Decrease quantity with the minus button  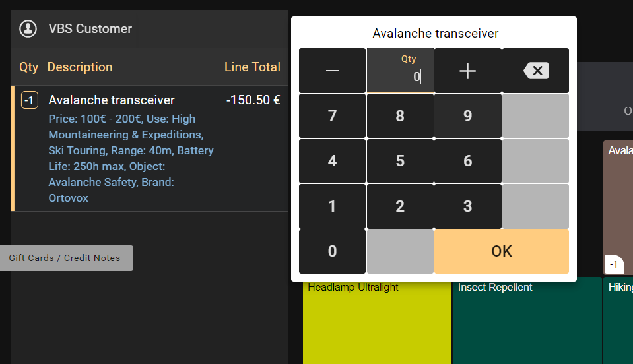click(x=332, y=71)
